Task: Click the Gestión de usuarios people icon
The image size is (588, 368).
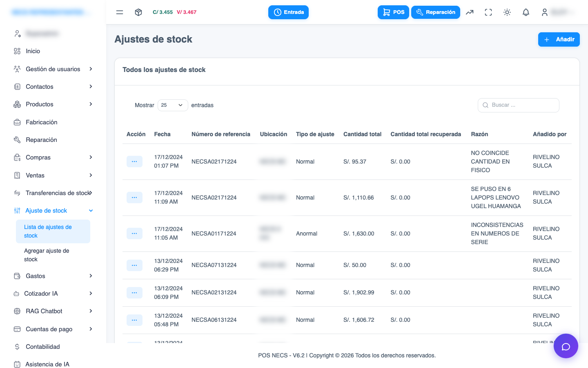Action: tap(17, 69)
